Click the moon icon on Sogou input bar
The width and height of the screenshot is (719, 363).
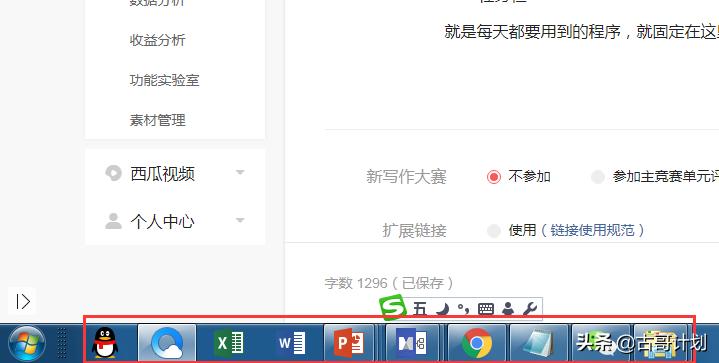pyautogui.click(x=442, y=309)
